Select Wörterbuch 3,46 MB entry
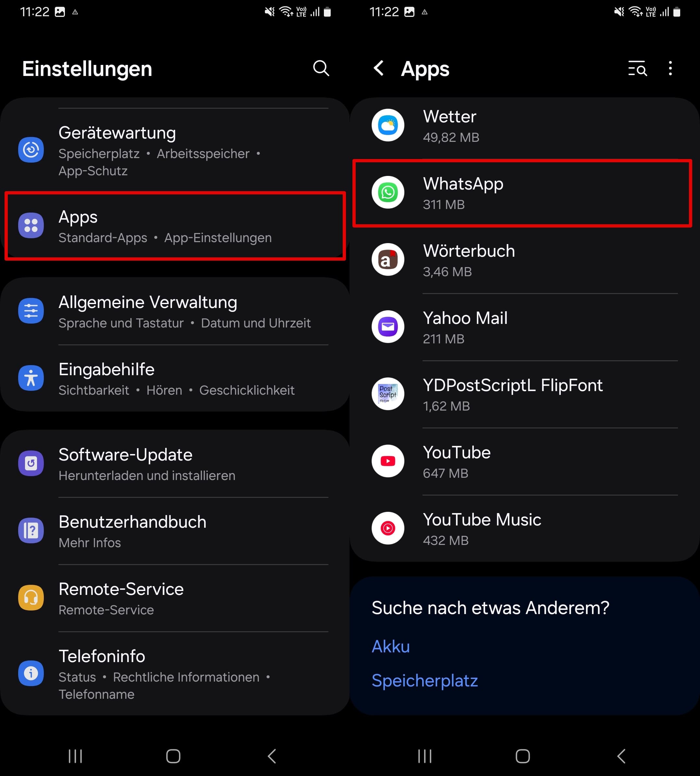 point(525,260)
